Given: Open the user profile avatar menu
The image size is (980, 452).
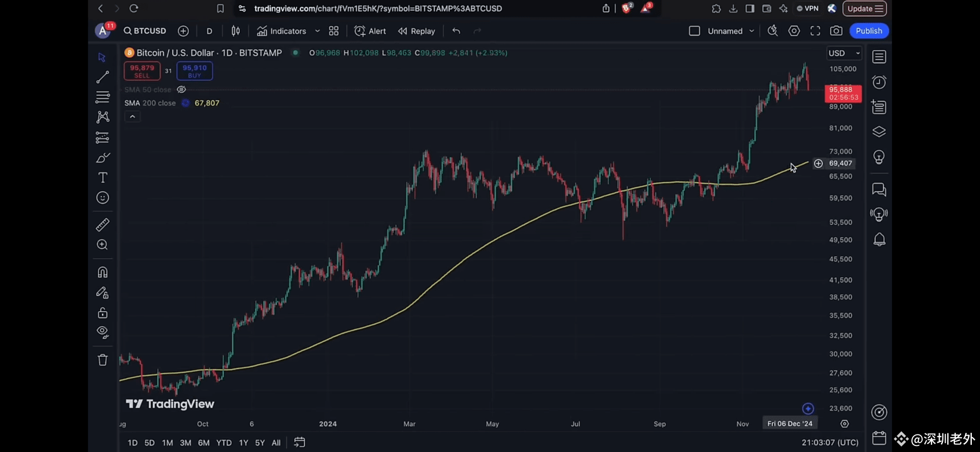Looking at the screenshot, I should (103, 31).
